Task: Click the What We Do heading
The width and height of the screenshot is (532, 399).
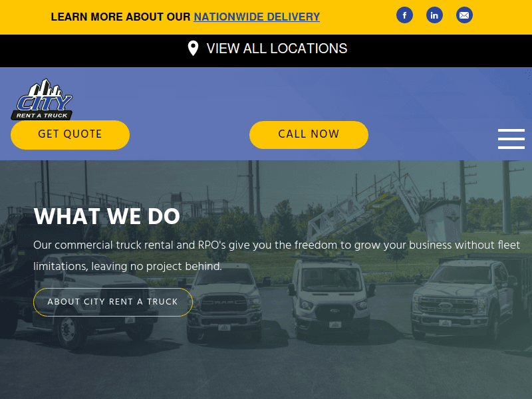Action: click(x=107, y=216)
